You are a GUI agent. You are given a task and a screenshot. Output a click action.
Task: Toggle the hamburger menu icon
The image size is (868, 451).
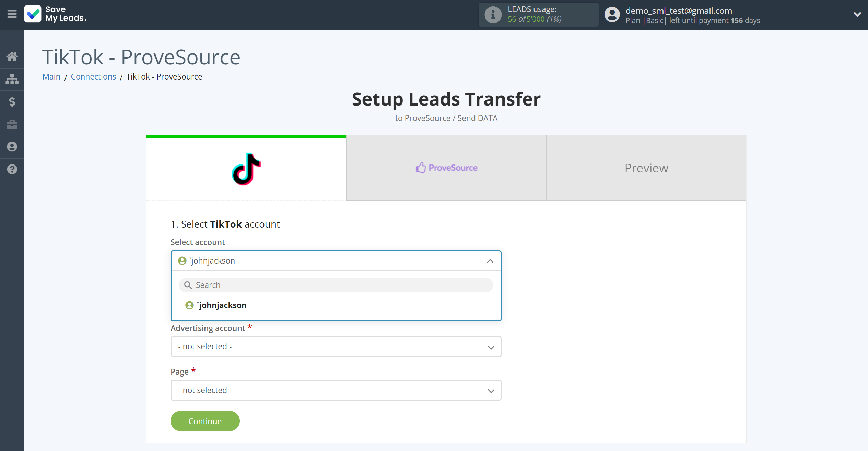coord(12,14)
